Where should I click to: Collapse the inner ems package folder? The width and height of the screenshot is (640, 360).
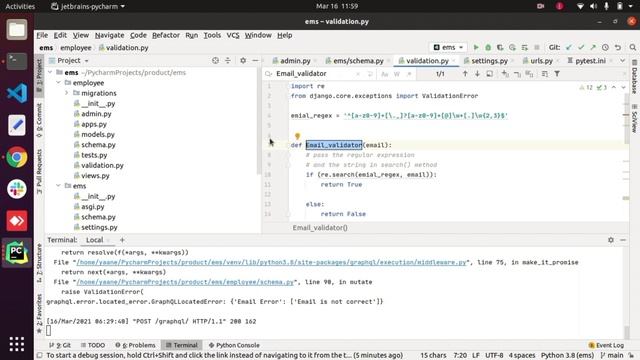tap(58, 186)
